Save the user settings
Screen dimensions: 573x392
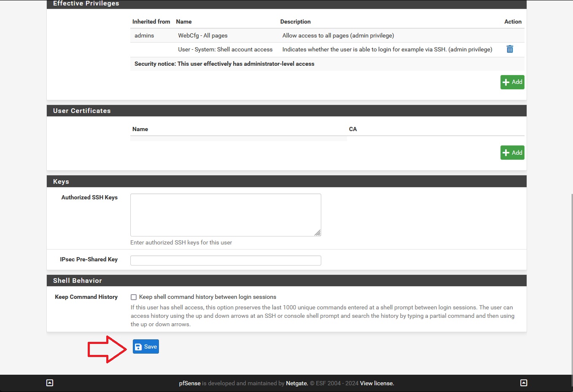[146, 346]
